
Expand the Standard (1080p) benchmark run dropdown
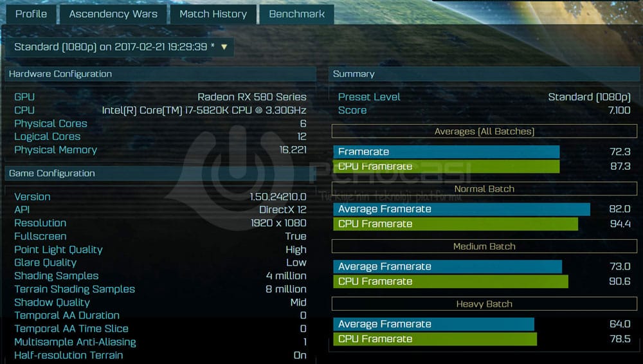click(121, 46)
